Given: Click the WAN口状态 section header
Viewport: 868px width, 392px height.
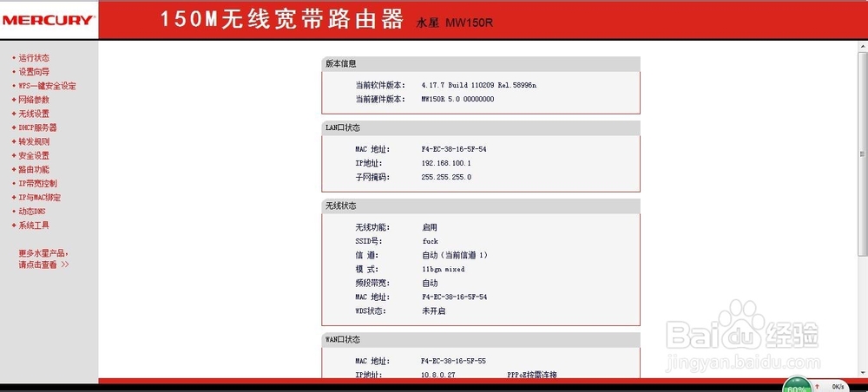Looking at the screenshot, I should [x=481, y=339].
